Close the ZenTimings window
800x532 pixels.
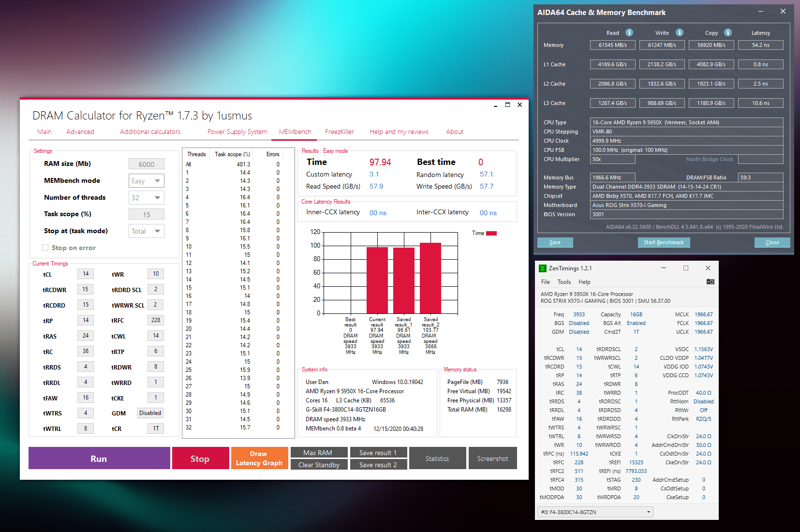[708, 268]
